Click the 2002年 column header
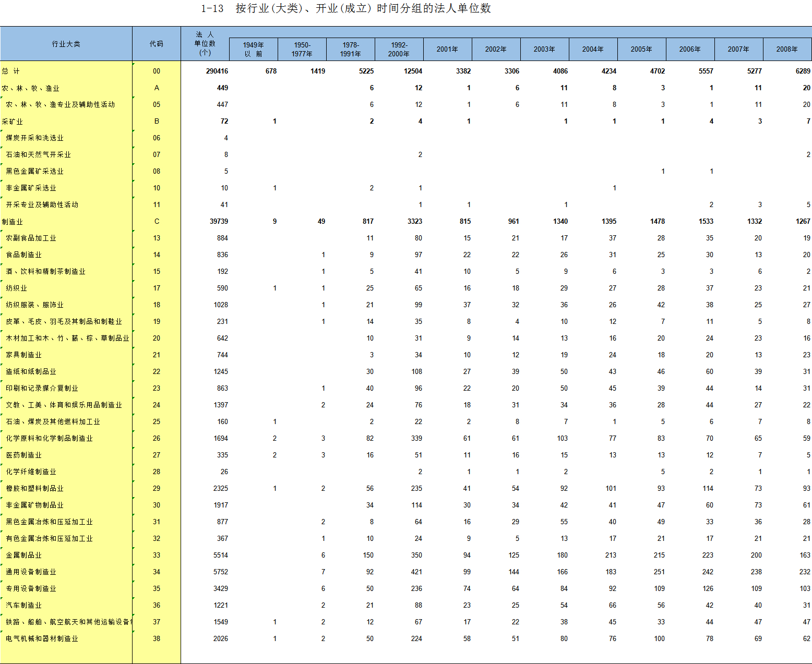 click(496, 50)
